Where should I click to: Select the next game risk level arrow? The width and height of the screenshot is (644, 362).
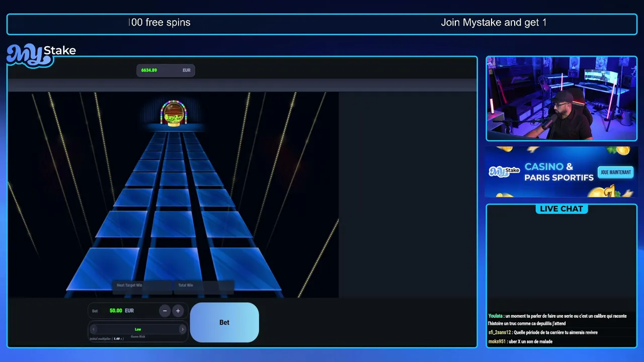click(182, 329)
